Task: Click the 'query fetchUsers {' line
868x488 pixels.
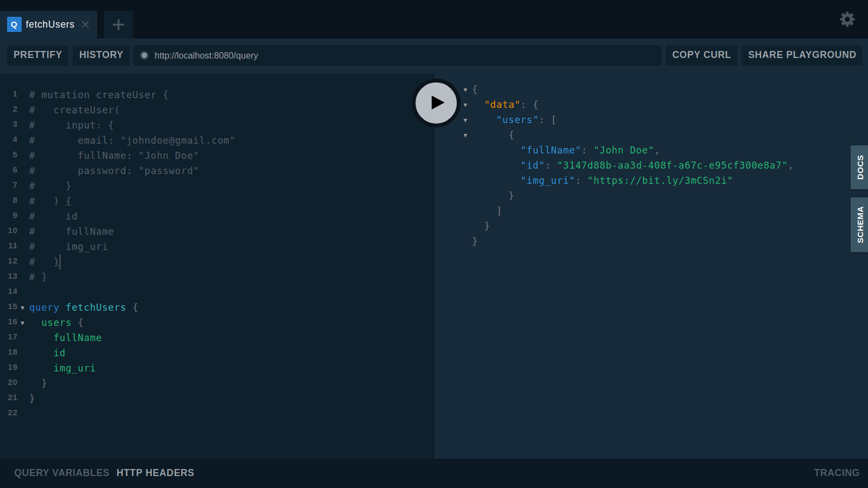Action: click(84, 307)
